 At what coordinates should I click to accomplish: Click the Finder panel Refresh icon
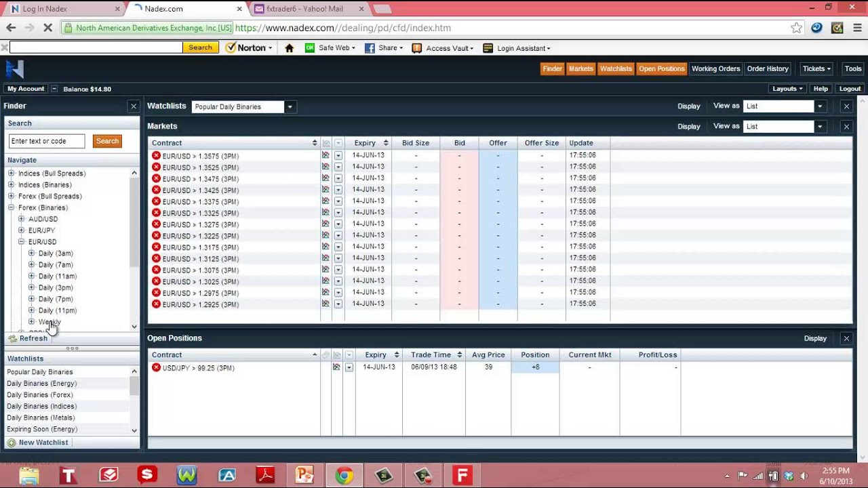point(12,338)
